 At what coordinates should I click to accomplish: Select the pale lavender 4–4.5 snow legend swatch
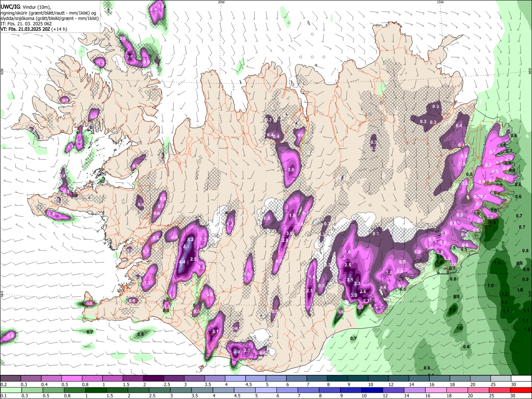tap(235, 378)
